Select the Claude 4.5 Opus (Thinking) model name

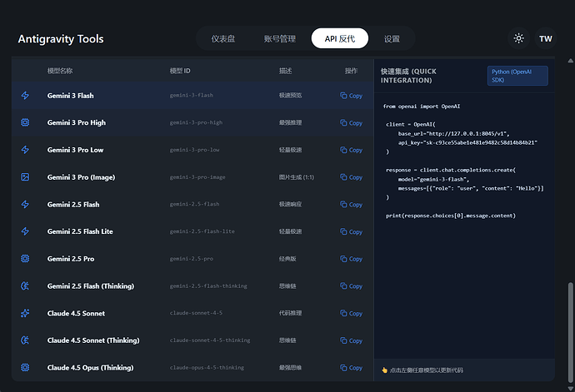click(90, 368)
